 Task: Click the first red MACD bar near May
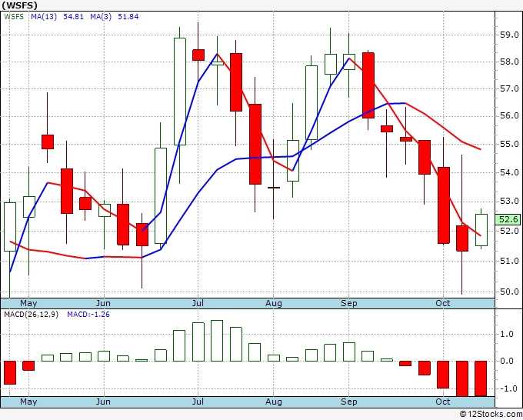(10, 372)
